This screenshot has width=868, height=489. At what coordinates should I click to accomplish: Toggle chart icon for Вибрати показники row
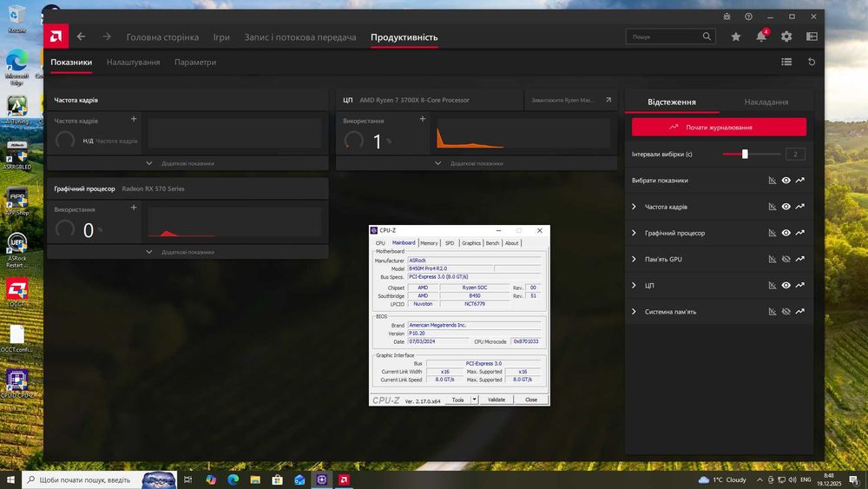(x=773, y=181)
